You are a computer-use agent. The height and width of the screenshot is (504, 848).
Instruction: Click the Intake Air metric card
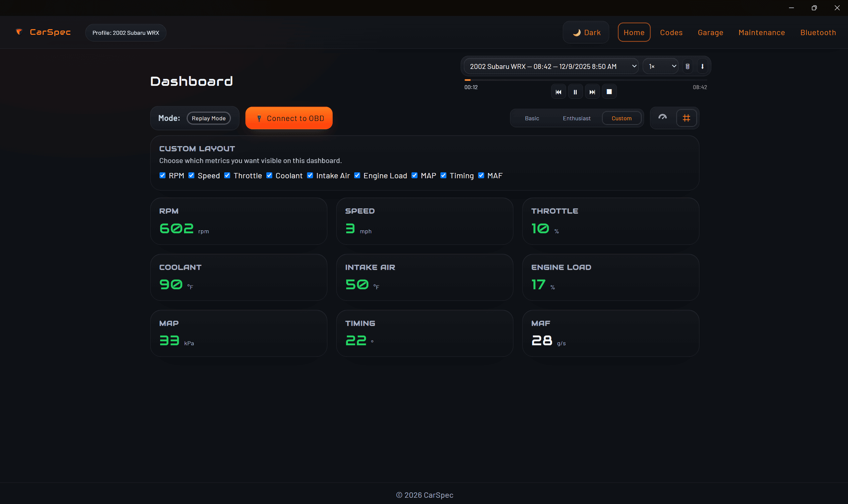[425, 277]
